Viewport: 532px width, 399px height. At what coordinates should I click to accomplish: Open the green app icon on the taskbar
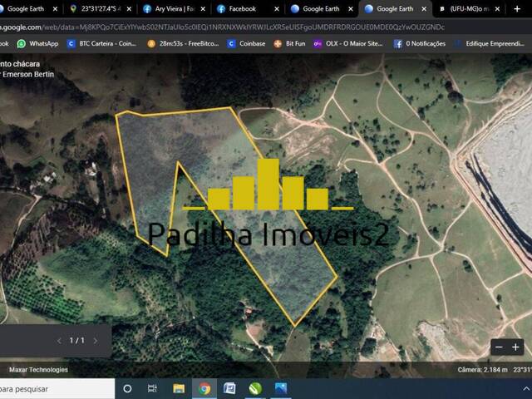pyautogui.click(x=255, y=388)
